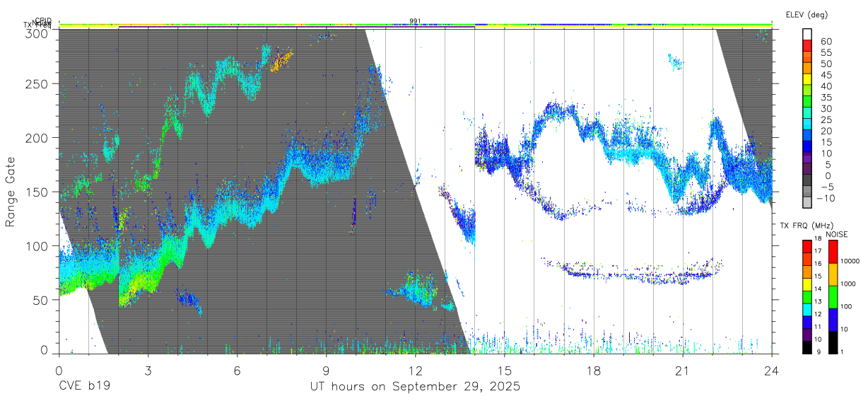This screenshot has height=401, width=868.
Task: Pick the cyan 12–13 MHz frequency swatch
Action: (806, 309)
